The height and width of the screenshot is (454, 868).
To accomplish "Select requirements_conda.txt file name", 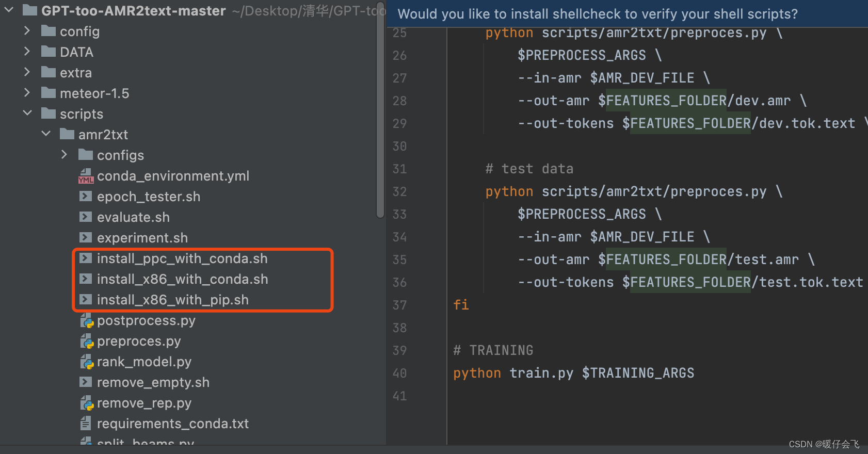I will point(173,424).
